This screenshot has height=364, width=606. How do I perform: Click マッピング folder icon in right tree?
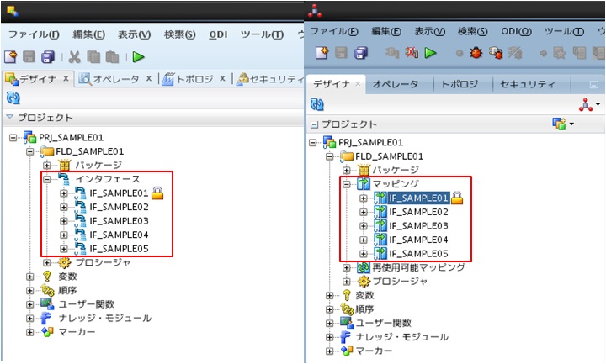tap(364, 183)
